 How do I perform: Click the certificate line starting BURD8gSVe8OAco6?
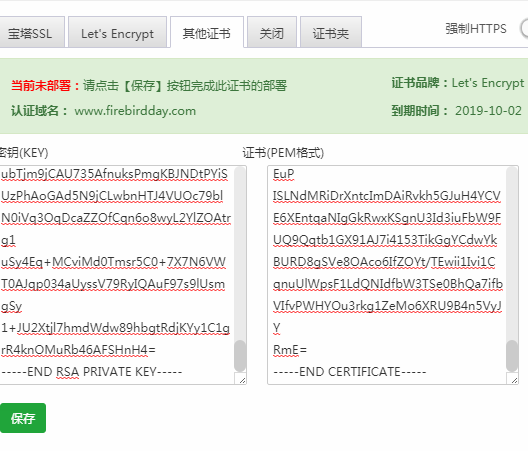(x=384, y=262)
